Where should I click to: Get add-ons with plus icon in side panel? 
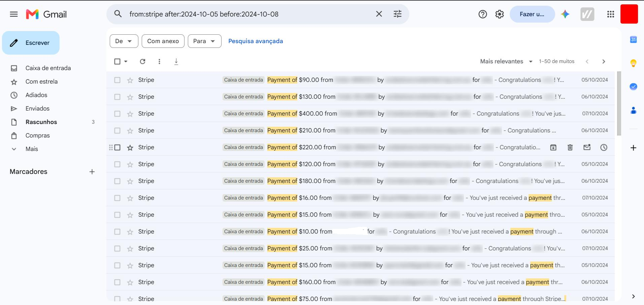633,148
